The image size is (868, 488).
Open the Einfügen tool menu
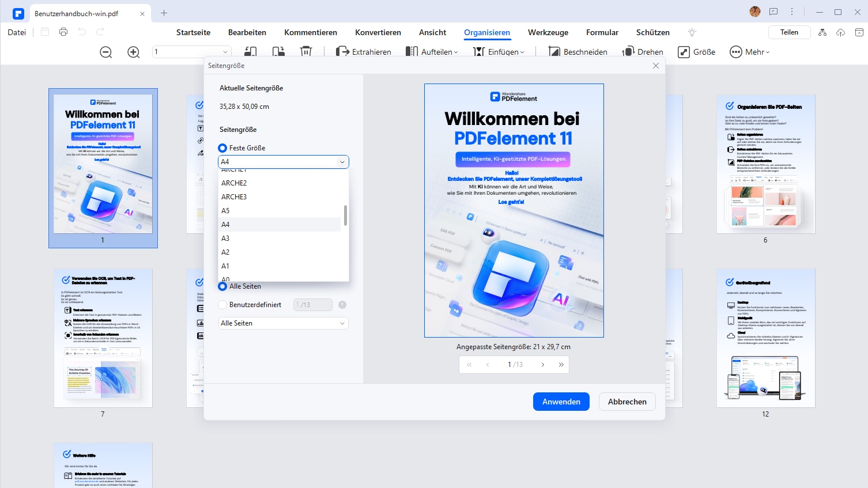pos(499,52)
